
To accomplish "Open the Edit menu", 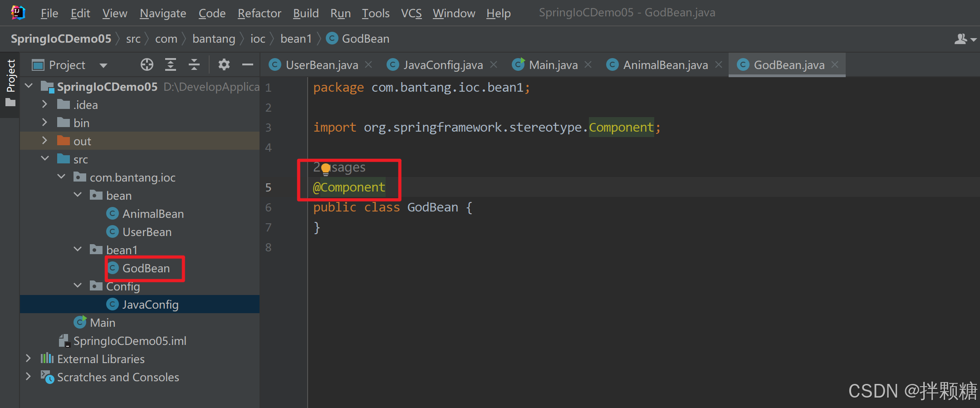I will point(80,13).
